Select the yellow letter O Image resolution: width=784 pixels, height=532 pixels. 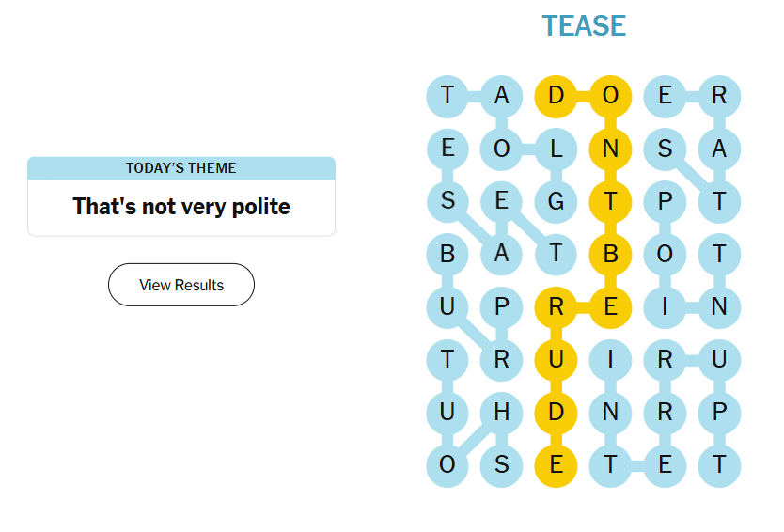tap(611, 96)
